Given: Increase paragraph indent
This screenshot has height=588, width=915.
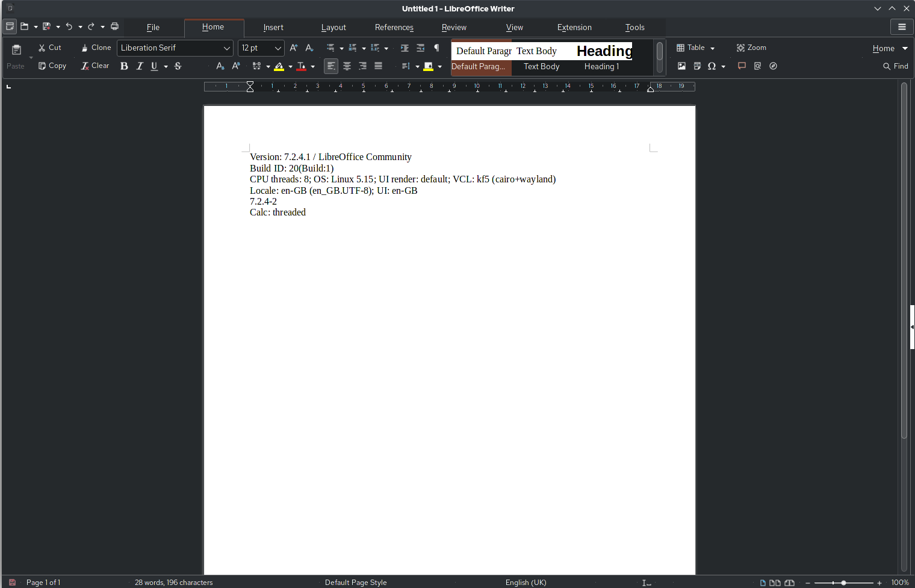Looking at the screenshot, I should tap(404, 48).
